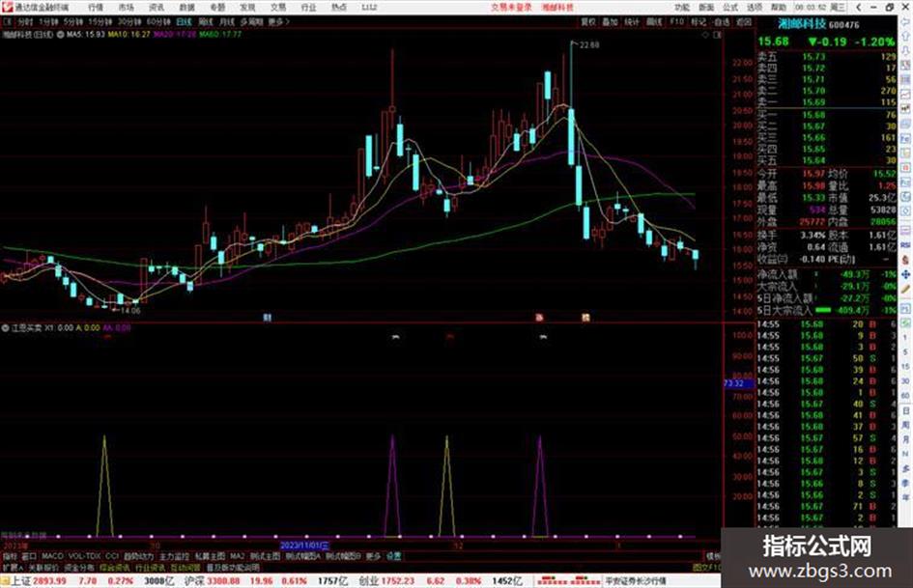Click the diamond icon at chart corner
Viewport: 913px width, 588px height.
coord(705,35)
